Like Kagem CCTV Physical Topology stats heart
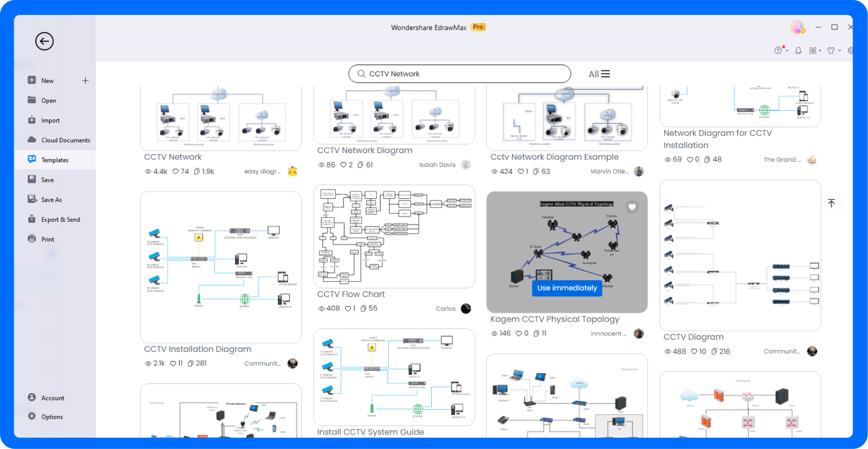This screenshot has width=868, height=449. click(x=519, y=333)
